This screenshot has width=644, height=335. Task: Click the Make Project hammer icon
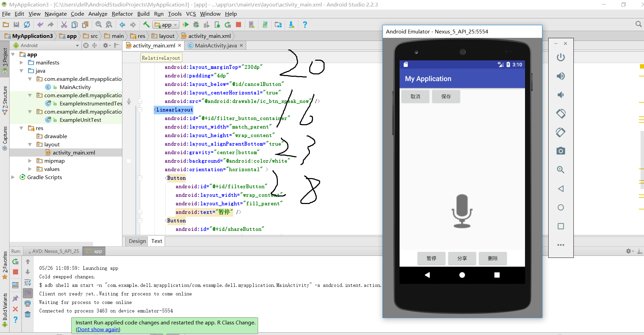point(146,25)
